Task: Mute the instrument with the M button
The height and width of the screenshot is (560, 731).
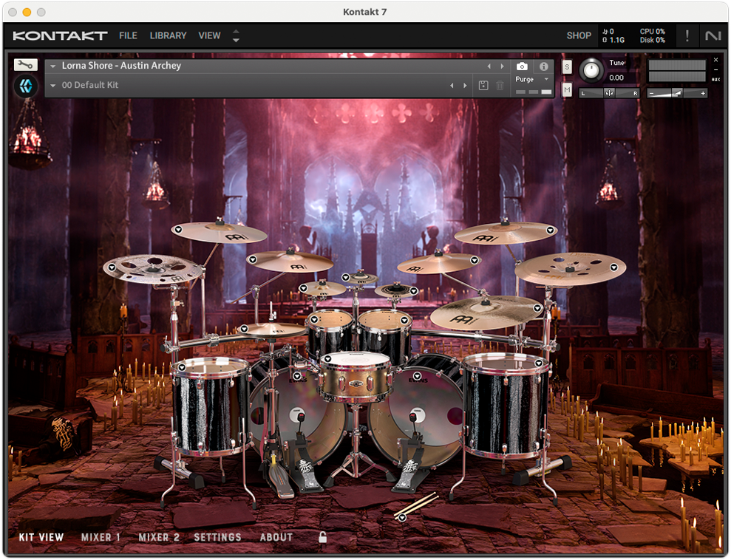Action: coord(566,89)
